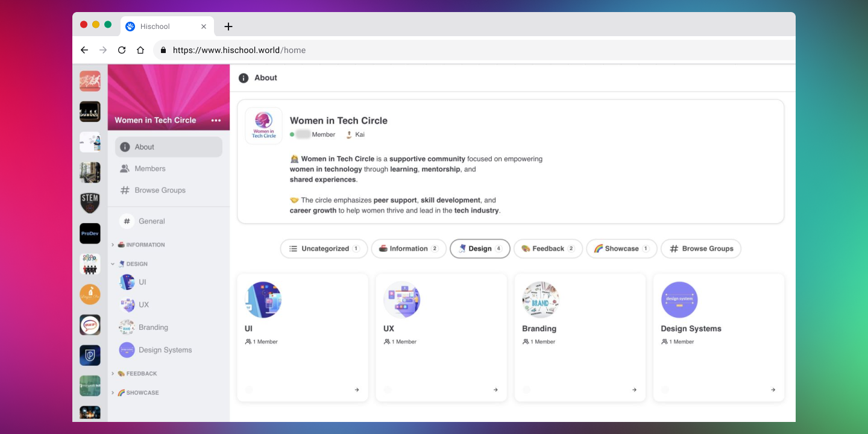The height and width of the screenshot is (434, 868).
Task: Go to the browser home icon
Action: 140,50
